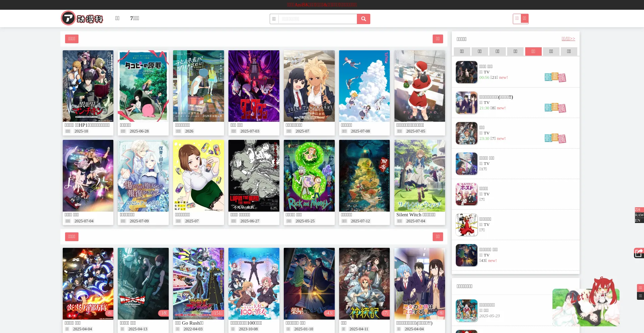Screen dimensions: 644x333
Task: Click the red magnifier search button
Action: coord(363,19)
